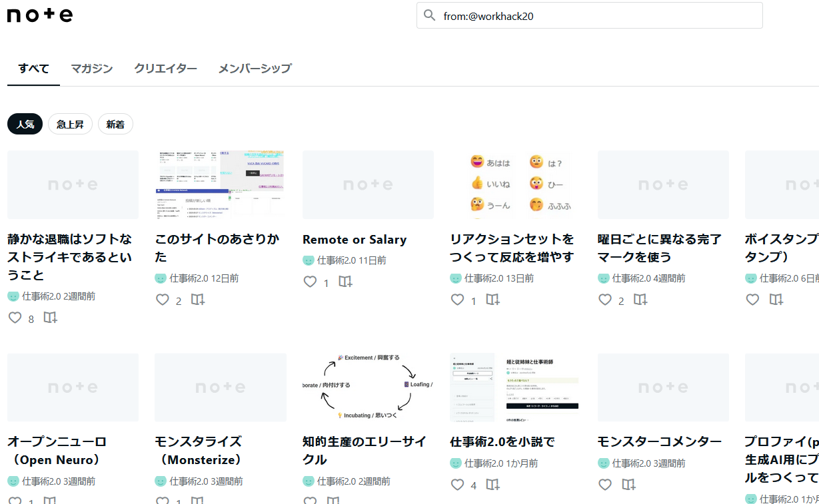This screenshot has height=504, width=819.
Task: Add モンスターコメンター to a magazine
Action: point(628,485)
